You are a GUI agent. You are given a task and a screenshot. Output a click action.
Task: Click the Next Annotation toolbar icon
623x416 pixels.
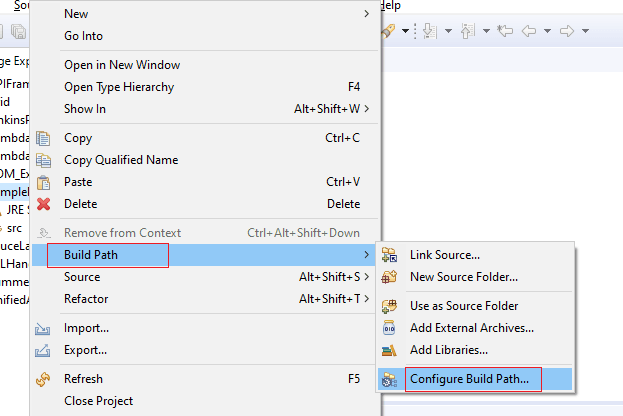tap(430, 31)
